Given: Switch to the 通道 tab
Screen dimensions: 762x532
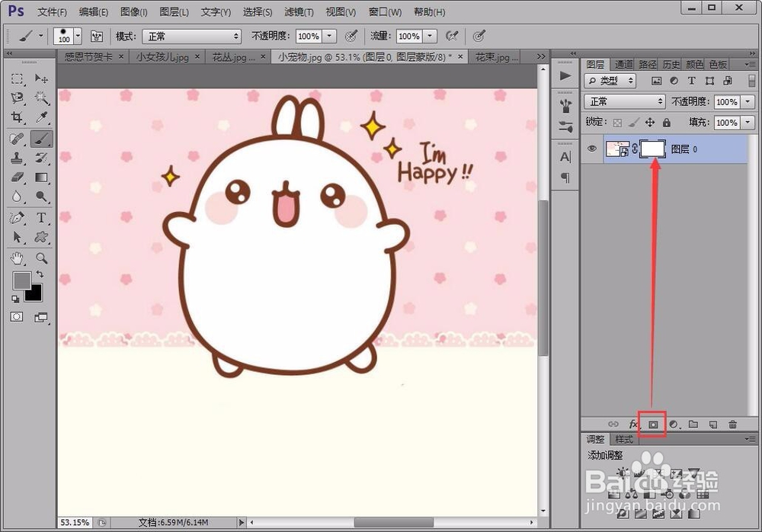Looking at the screenshot, I should click(x=623, y=64).
